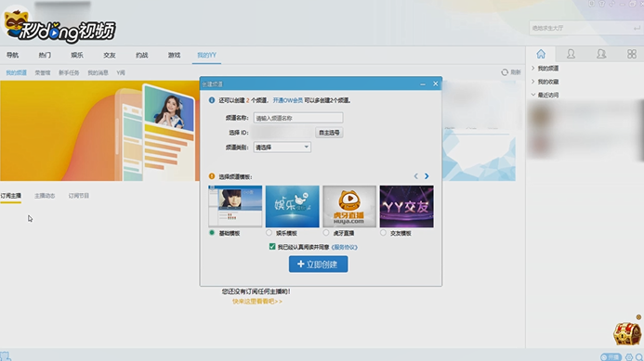Click the search magnifier in bottom right corner
Viewport: 644px width, 361px height.
[x=639, y=357]
